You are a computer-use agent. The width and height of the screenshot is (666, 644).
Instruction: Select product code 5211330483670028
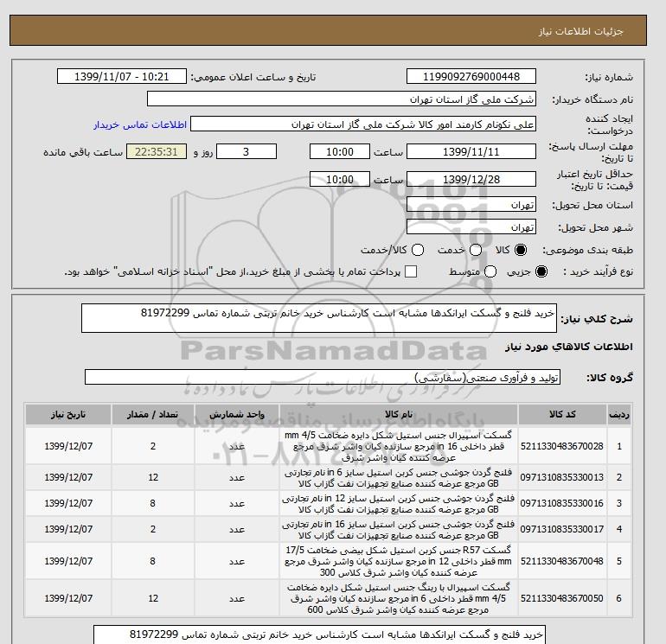point(562,446)
